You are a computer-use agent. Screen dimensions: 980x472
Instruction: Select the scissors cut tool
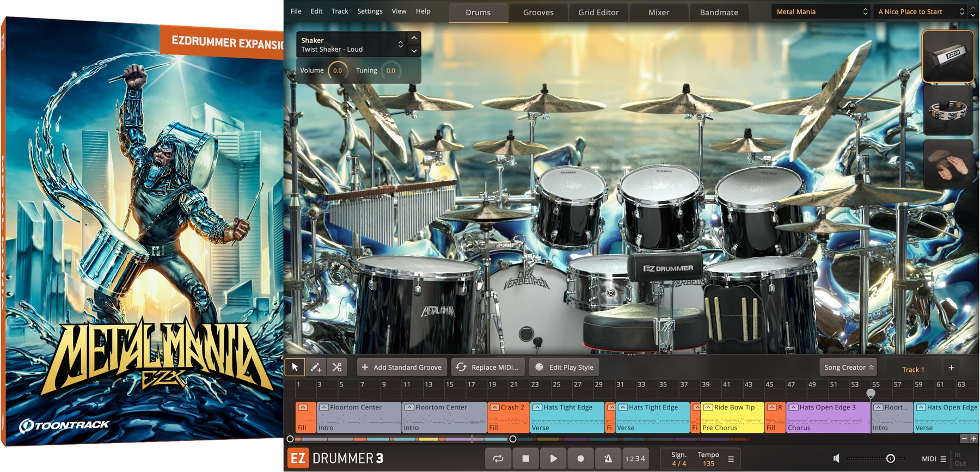tap(337, 367)
